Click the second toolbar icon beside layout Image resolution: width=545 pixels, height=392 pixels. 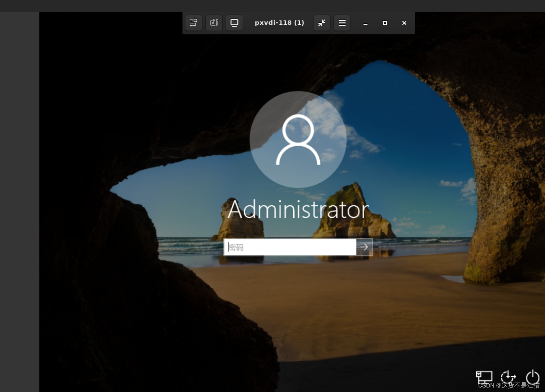point(214,23)
